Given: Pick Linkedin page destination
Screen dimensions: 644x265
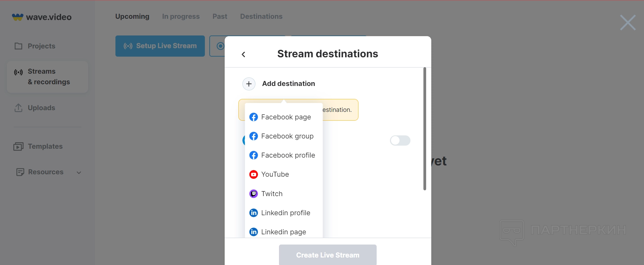Looking at the screenshot, I should coord(283,232).
